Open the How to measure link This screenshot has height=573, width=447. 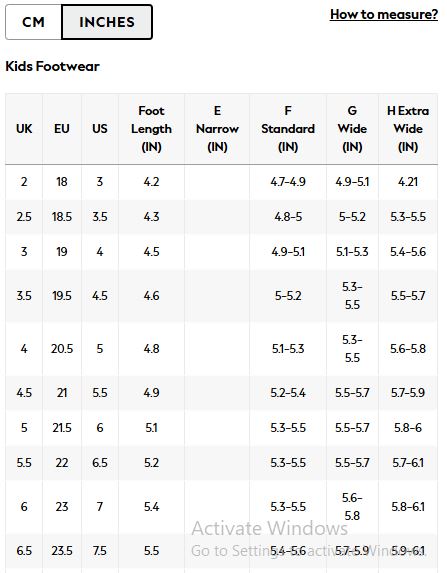[383, 14]
